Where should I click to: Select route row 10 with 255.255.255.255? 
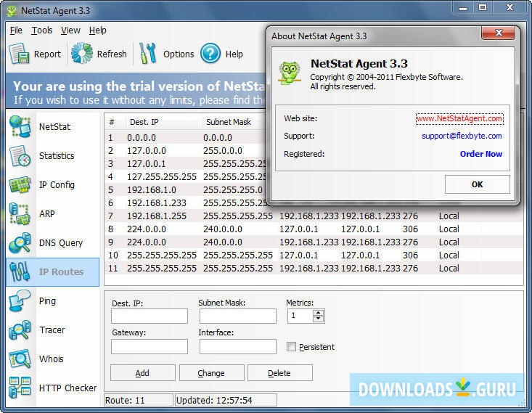pyautogui.click(x=314, y=255)
